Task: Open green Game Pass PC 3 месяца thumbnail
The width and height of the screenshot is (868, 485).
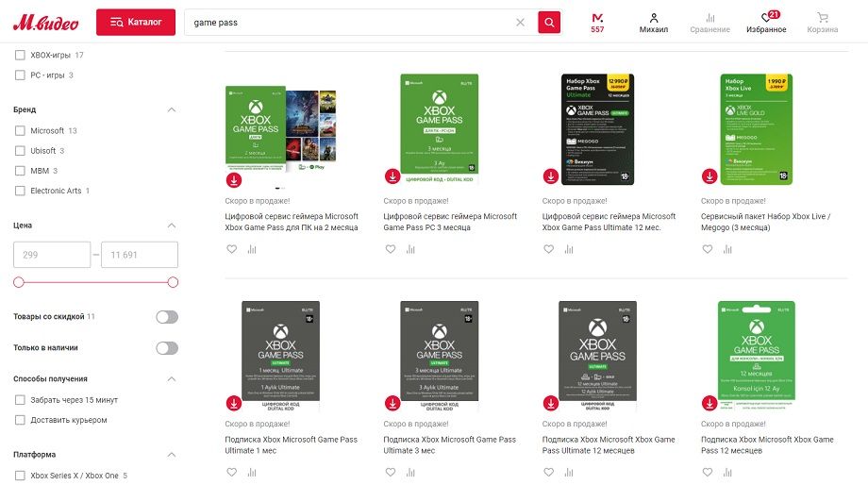Action: (440, 128)
